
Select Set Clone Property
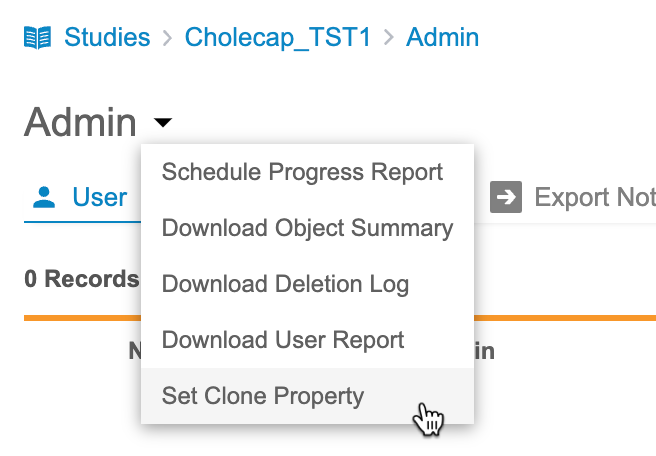click(263, 396)
